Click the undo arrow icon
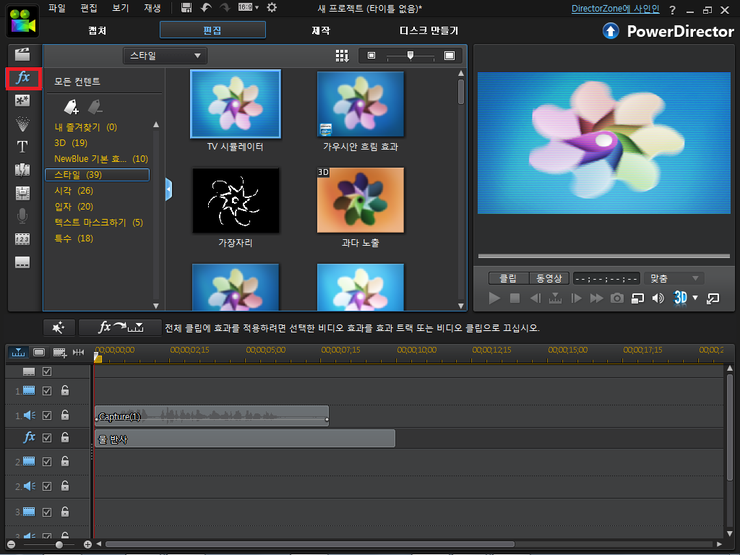Screen dimensions: 740x555 point(206,8)
